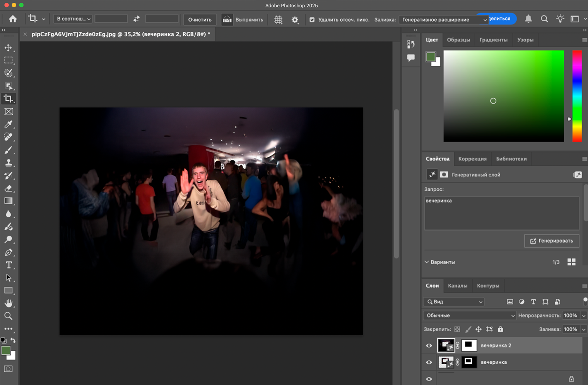
Task: Open the Edit Toolbar three-dots menu
Action: (x=8, y=329)
